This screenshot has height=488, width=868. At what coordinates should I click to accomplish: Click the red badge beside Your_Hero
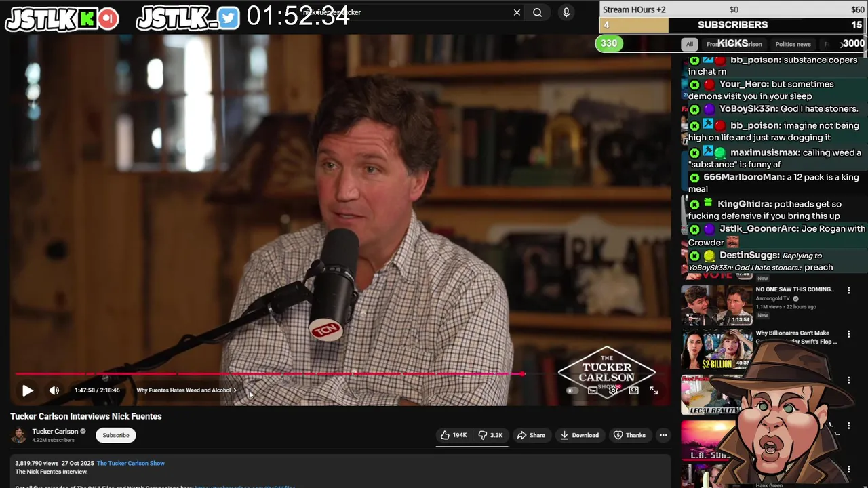tap(709, 85)
